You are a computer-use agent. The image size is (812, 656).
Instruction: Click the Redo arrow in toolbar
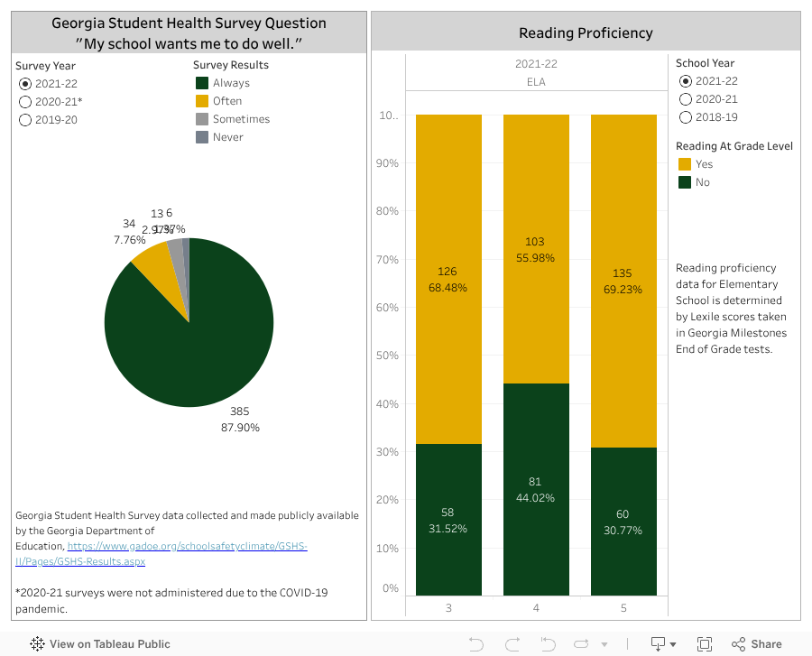click(512, 643)
